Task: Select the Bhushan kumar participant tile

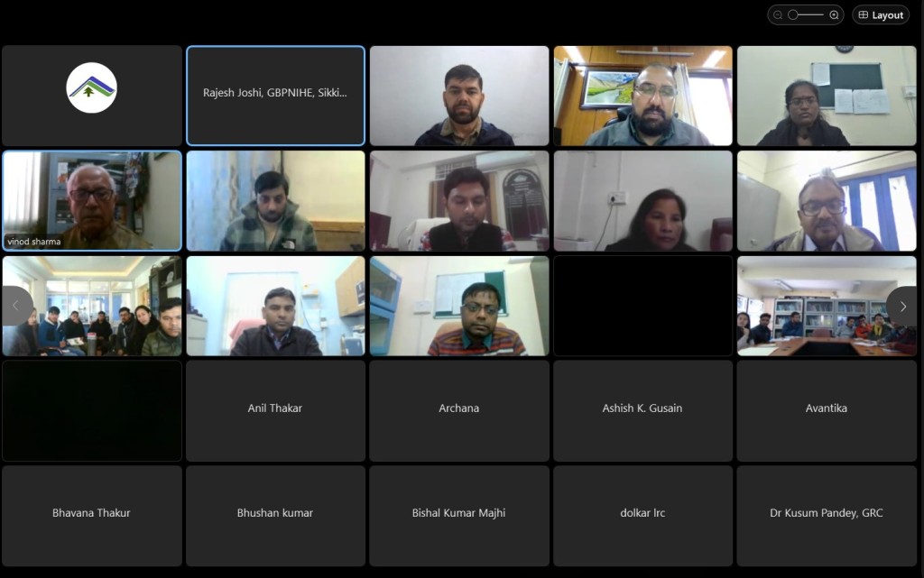Action: click(275, 516)
